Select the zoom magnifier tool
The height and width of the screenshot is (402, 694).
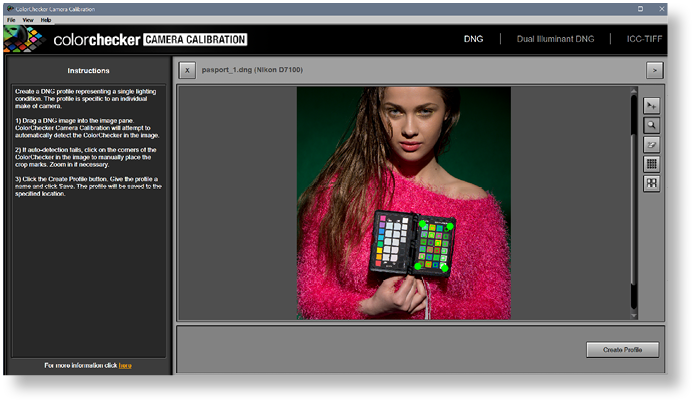tap(651, 125)
